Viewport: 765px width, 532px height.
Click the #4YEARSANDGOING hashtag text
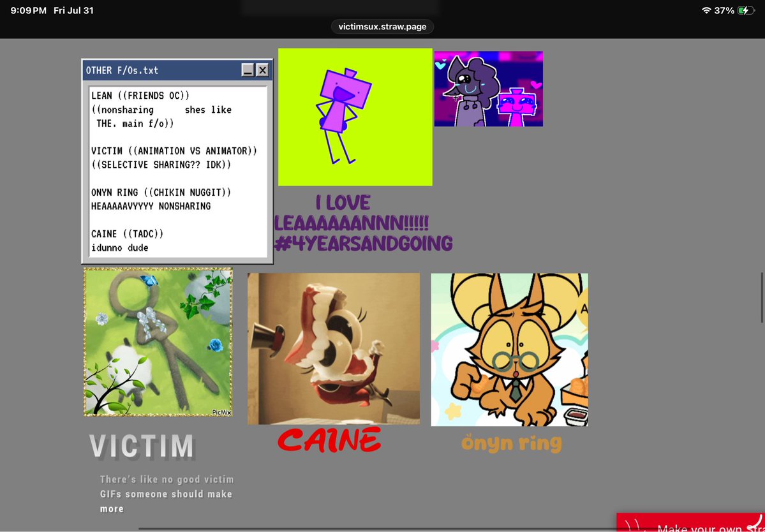coord(364,243)
